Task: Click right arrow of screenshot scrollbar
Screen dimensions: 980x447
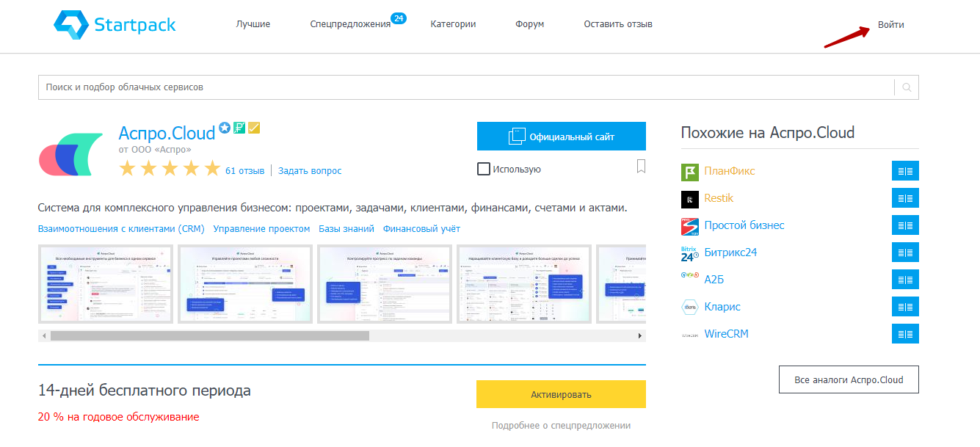Action: tap(641, 335)
